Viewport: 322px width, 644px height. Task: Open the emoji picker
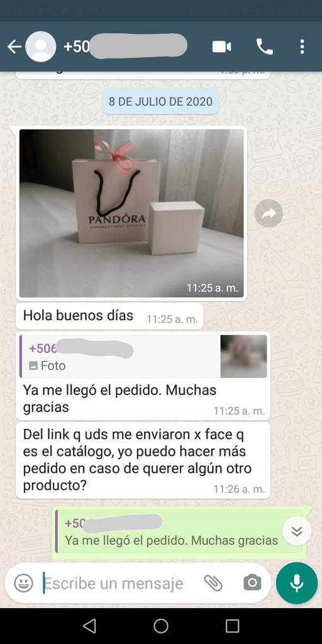[24, 583]
